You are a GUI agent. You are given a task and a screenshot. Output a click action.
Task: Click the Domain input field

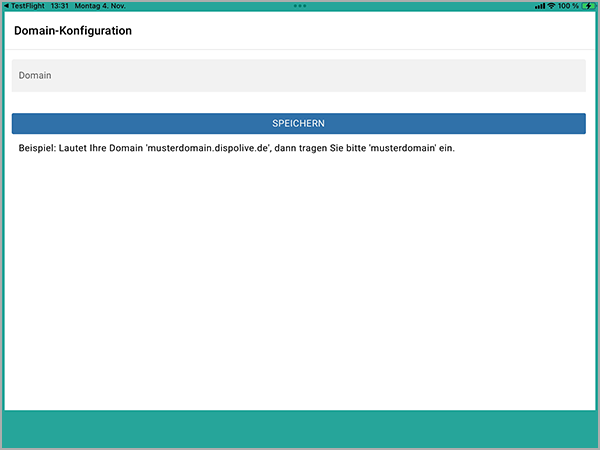point(298,75)
